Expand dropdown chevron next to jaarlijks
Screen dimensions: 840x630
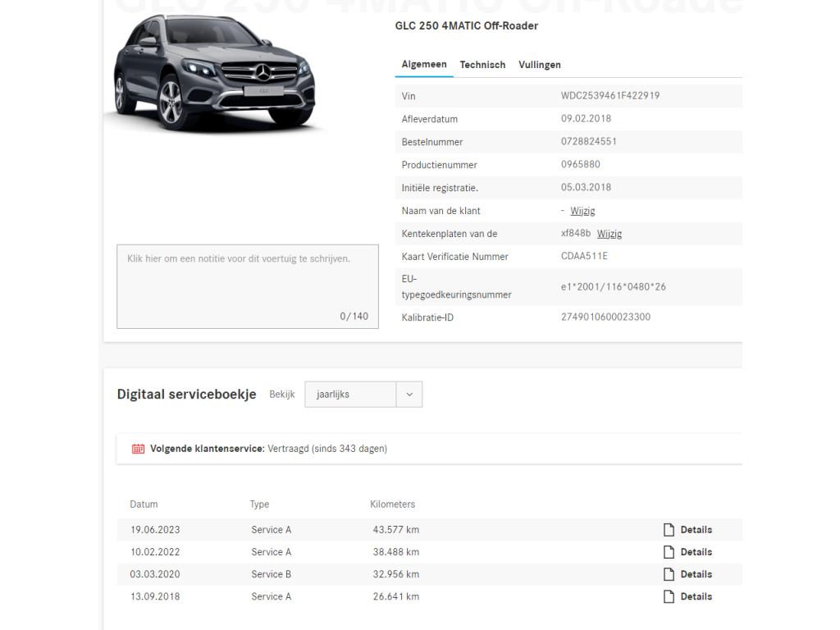click(409, 395)
